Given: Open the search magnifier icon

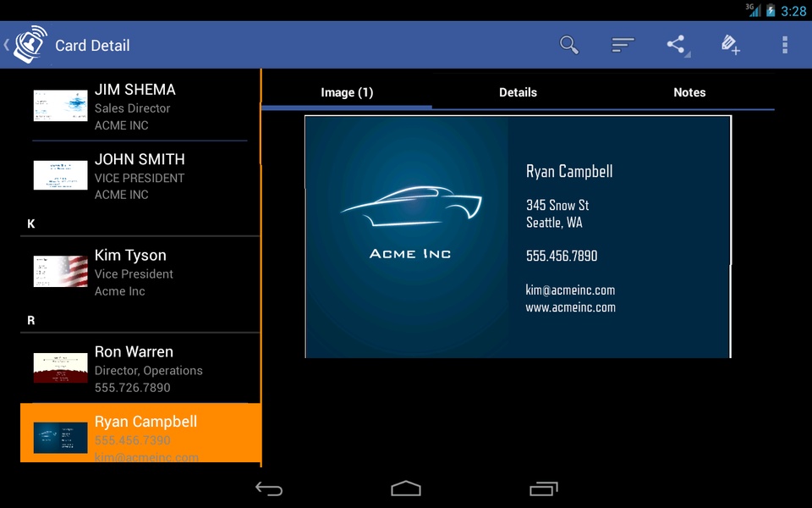Looking at the screenshot, I should (x=569, y=45).
